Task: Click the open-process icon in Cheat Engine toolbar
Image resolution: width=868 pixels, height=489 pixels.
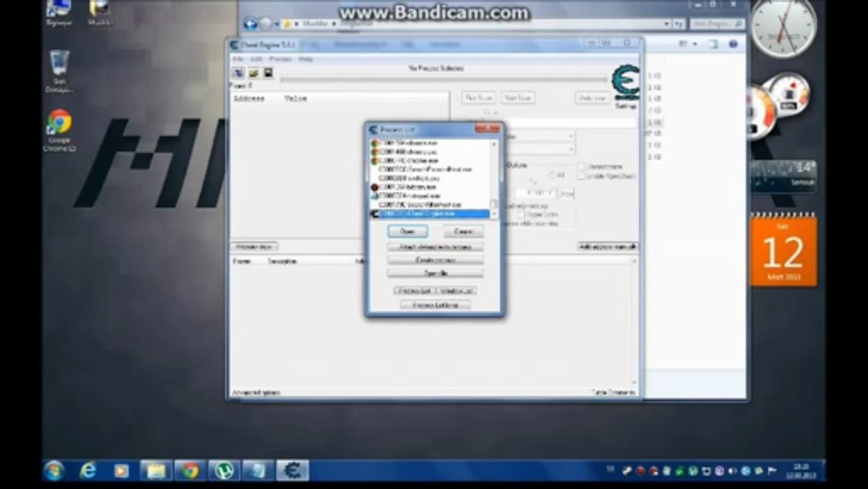Action: click(x=239, y=73)
